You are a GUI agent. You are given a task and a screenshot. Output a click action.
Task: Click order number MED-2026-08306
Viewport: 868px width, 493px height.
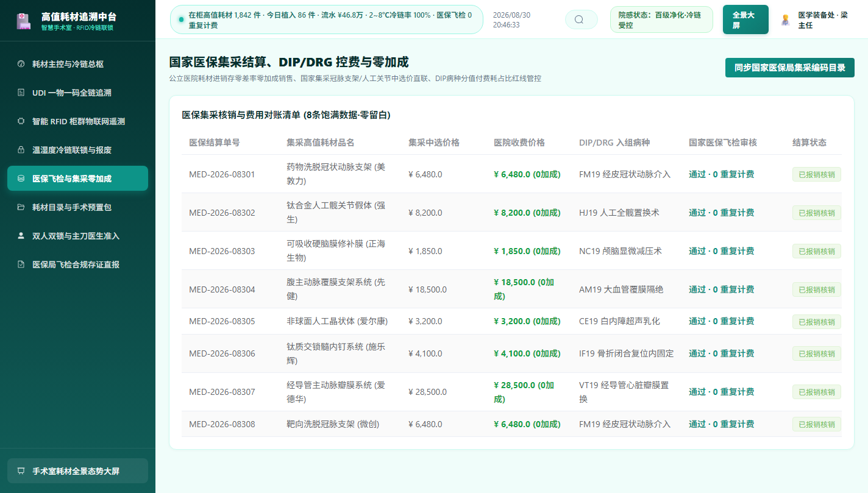(x=222, y=353)
